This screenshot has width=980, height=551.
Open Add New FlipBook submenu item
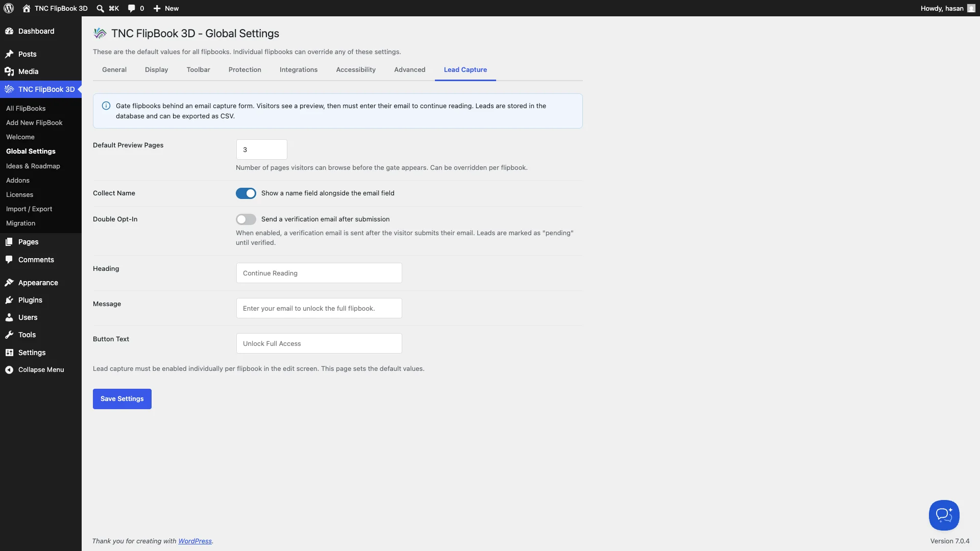[x=34, y=123]
